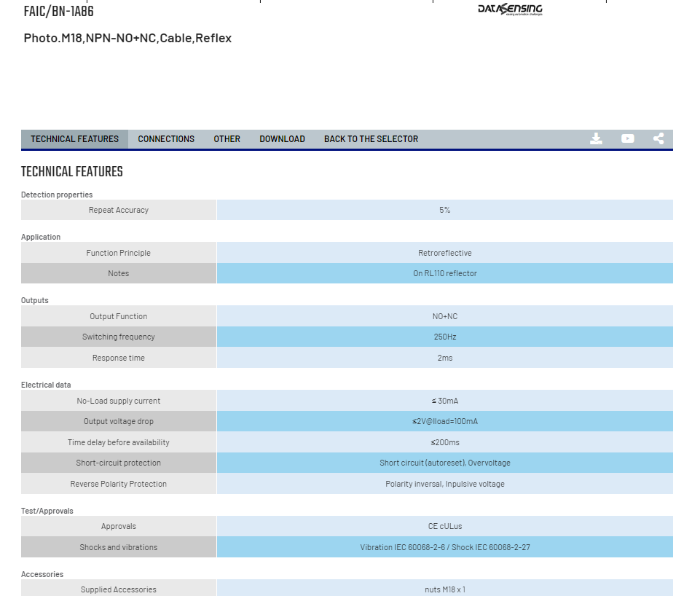Select the Function Principle label
The image size is (700, 596).
(x=118, y=253)
